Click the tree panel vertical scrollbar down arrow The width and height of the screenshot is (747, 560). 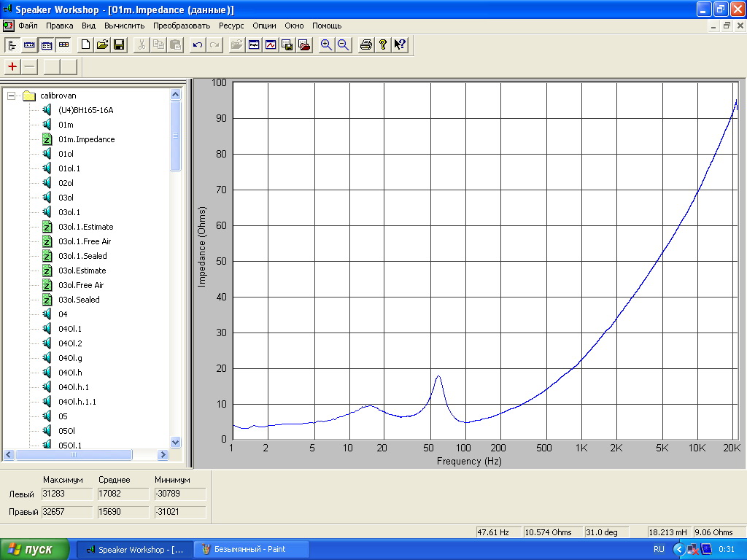coord(175,442)
